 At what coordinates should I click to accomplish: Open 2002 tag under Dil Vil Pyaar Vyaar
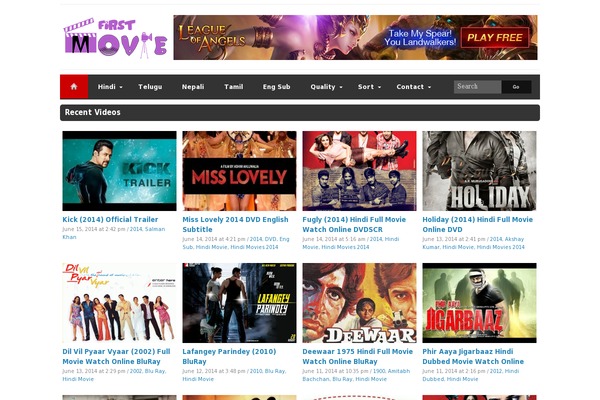pyautogui.click(x=135, y=371)
